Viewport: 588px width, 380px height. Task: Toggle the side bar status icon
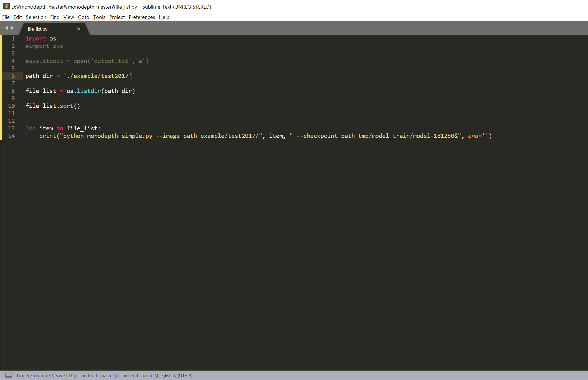point(9,375)
